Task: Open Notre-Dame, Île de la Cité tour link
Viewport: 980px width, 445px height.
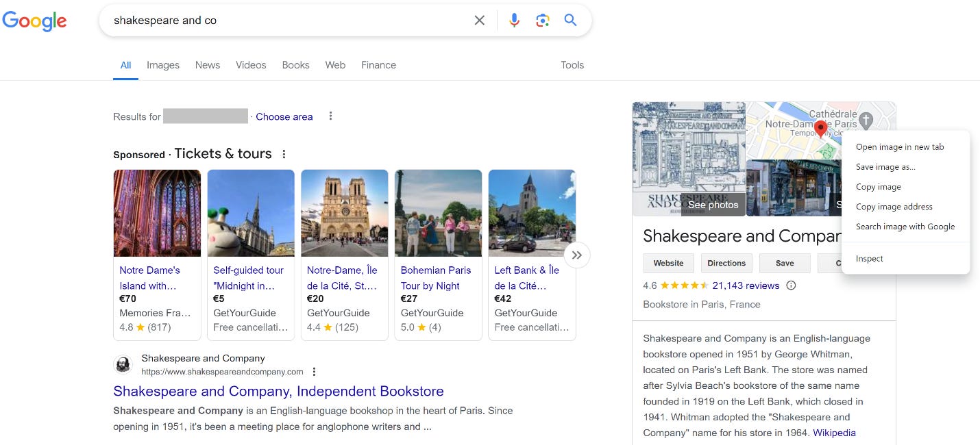Action: (342, 278)
